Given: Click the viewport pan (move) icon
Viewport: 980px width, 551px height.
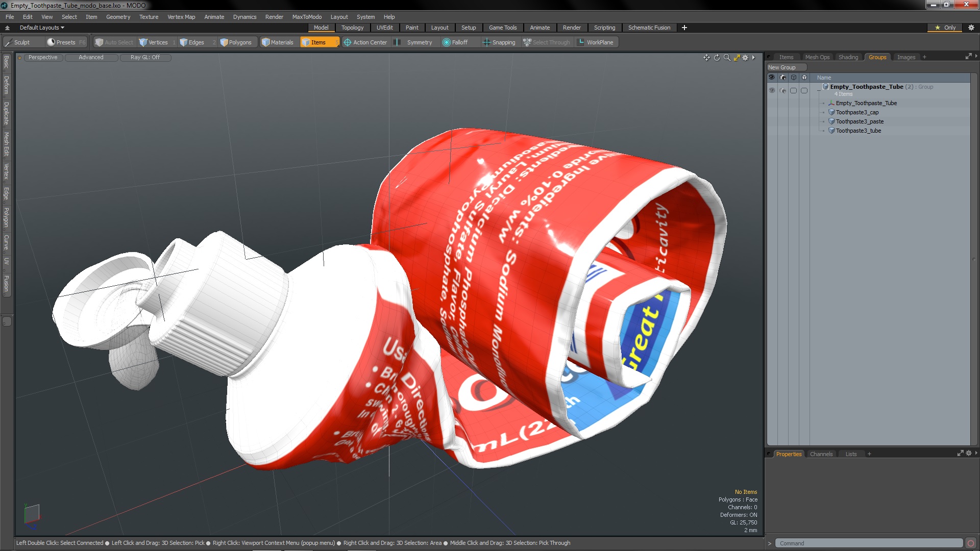Looking at the screenshot, I should pyautogui.click(x=706, y=58).
